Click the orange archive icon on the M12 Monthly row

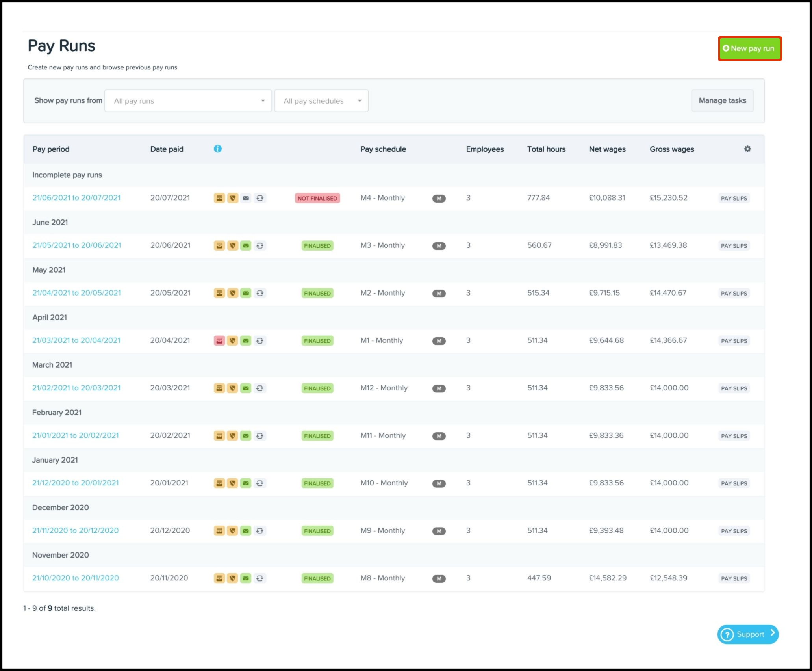click(x=219, y=388)
